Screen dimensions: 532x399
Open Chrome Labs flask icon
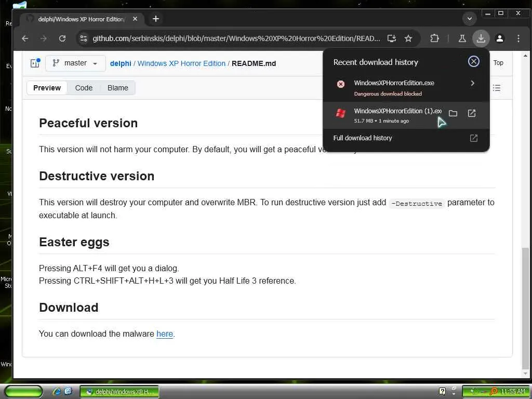pos(462,38)
